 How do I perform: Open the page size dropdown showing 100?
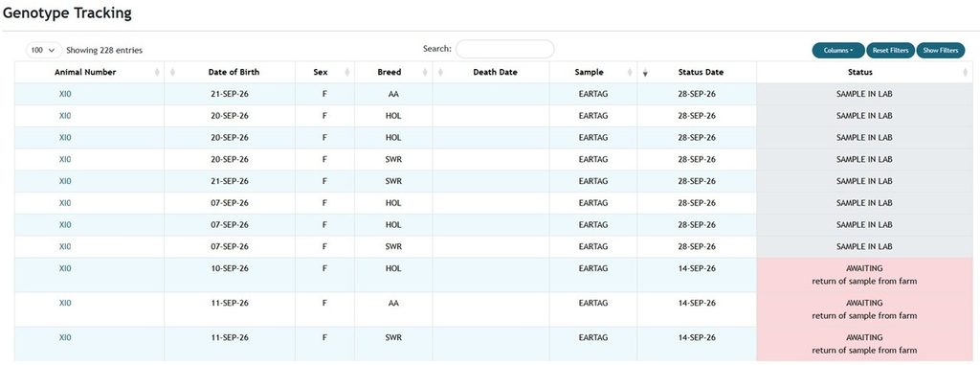(x=44, y=50)
